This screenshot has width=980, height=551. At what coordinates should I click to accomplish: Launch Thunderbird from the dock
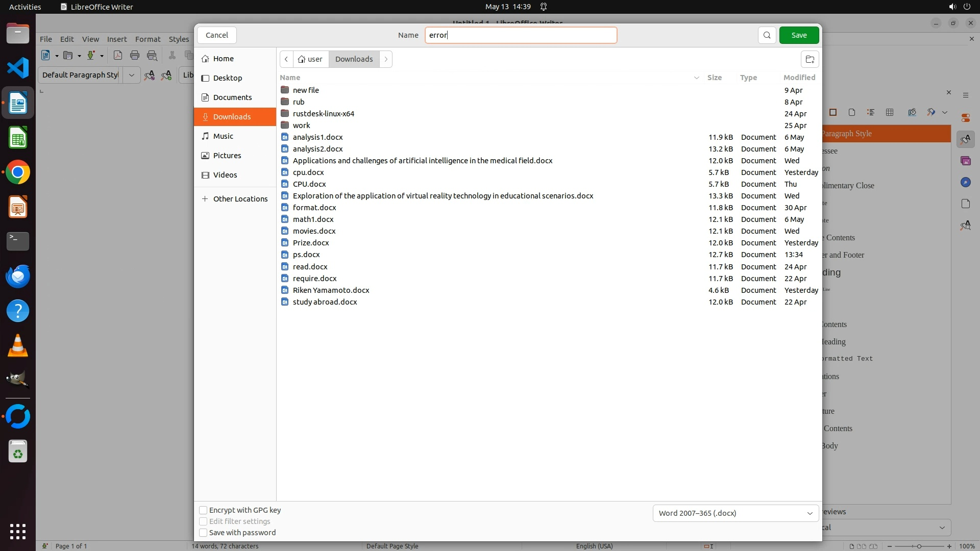(18, 276)
